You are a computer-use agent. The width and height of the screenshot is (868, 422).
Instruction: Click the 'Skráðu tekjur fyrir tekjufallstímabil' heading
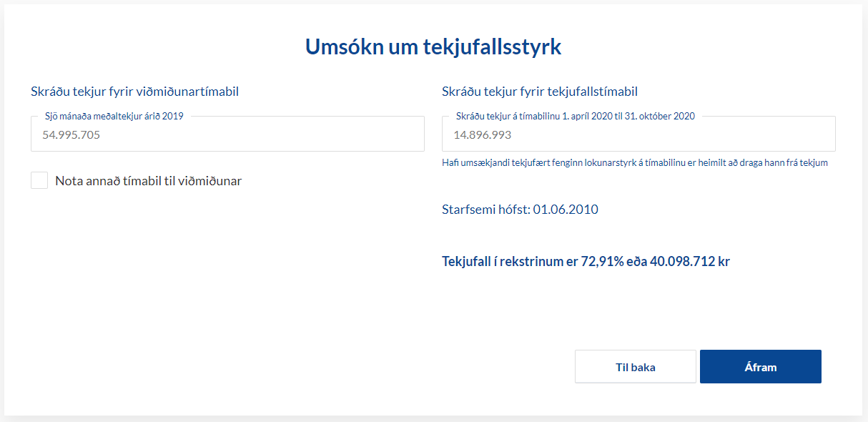(540, 92)
